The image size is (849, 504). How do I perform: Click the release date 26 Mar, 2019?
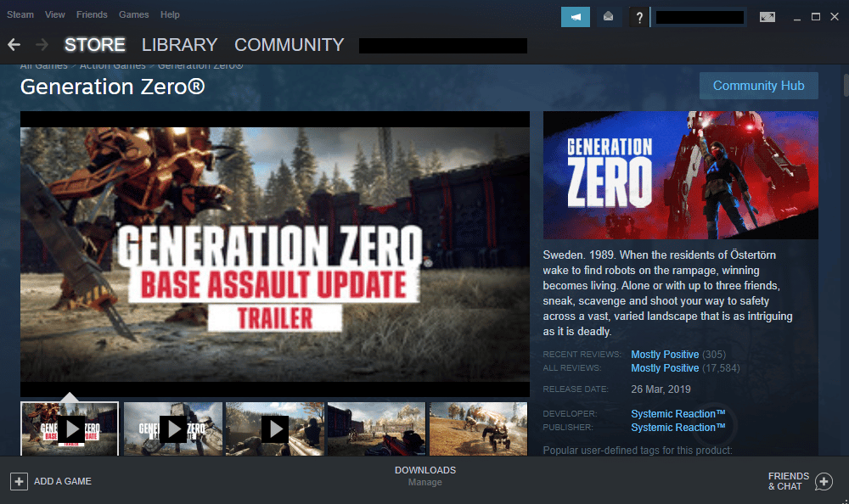[661, 389]
